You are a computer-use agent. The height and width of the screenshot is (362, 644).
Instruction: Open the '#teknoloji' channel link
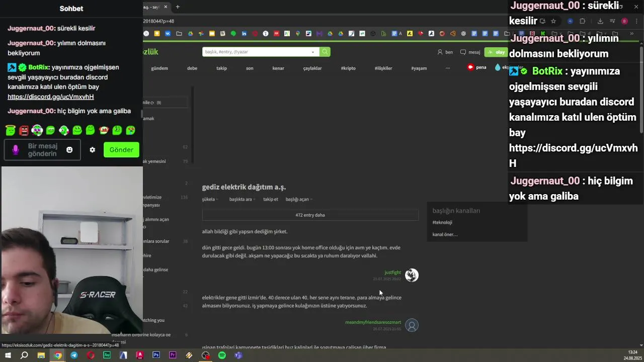point(442,222)
